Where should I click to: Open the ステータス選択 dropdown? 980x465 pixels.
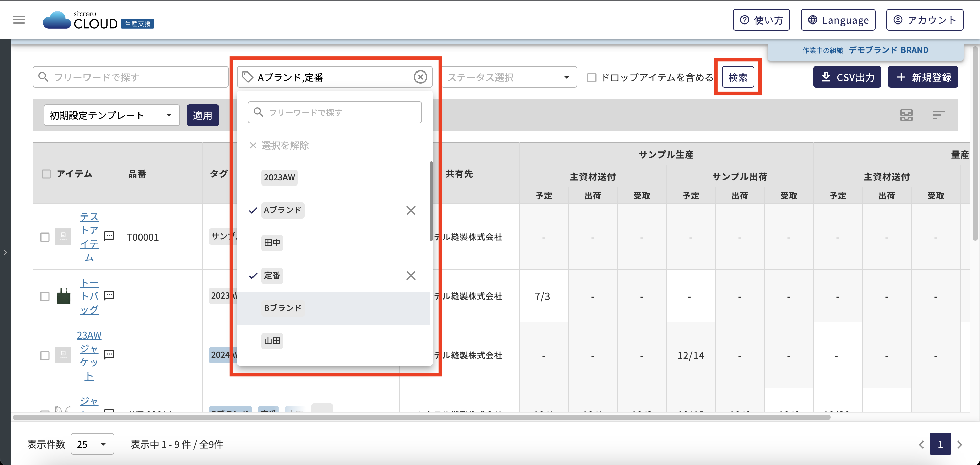point(509,77)
